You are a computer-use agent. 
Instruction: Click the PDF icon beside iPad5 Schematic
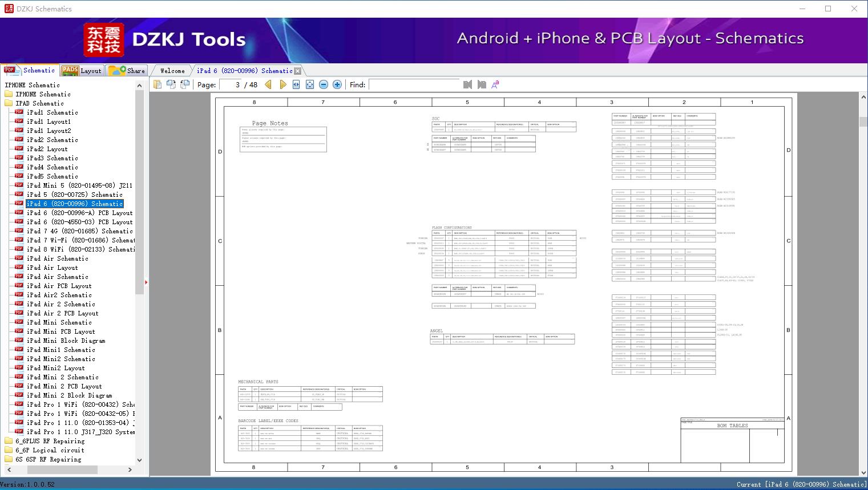coord(19,176)
